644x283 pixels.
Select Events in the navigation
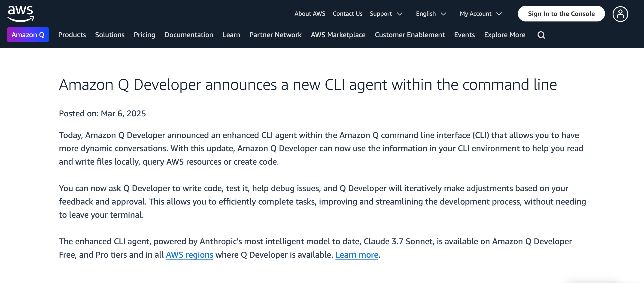point(464,35)
